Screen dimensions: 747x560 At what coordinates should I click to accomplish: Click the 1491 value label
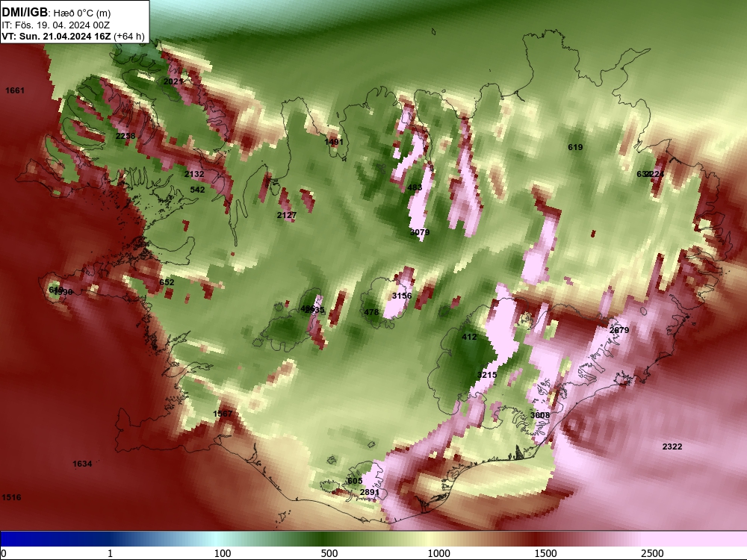tap(333, 142)
